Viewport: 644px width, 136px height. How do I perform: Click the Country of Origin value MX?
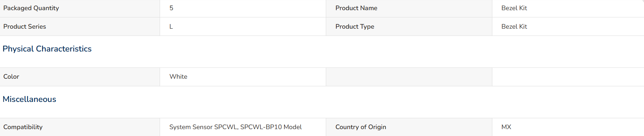[x=506, y=127]
